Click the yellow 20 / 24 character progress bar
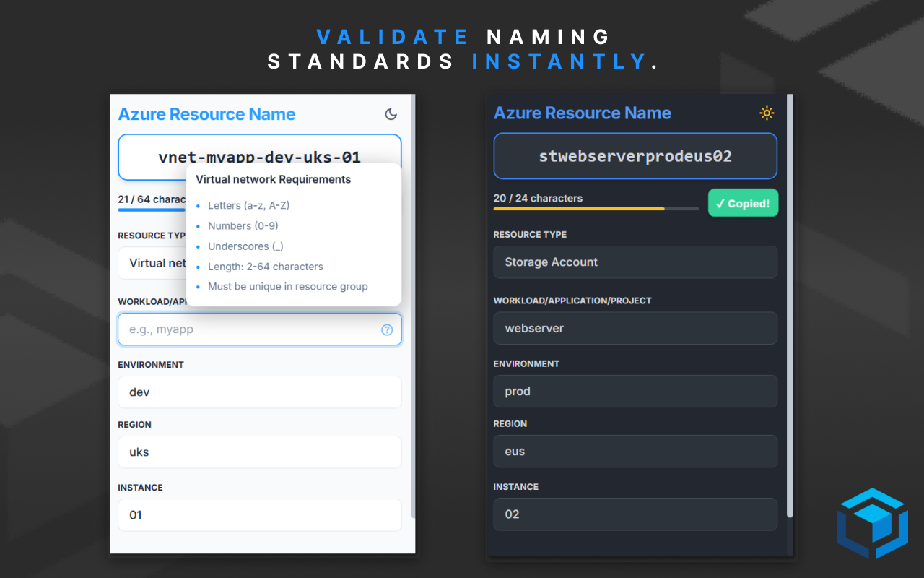 pyautogui.click(x=579, y=209)
